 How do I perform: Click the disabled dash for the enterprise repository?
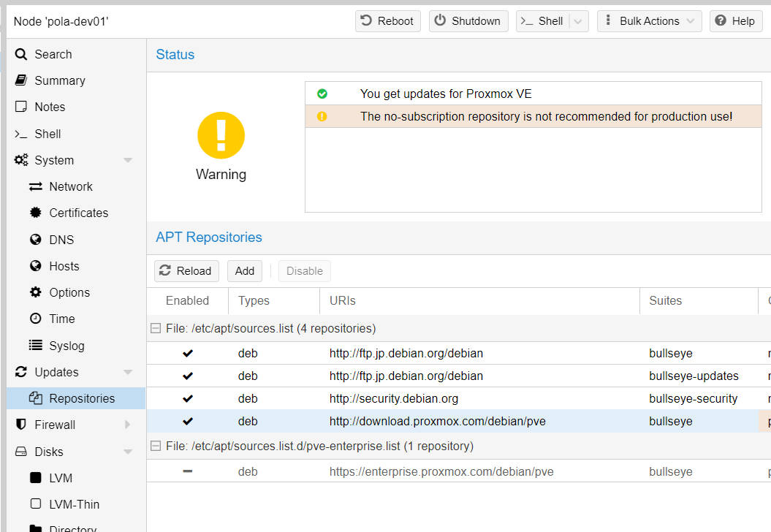(x=188, y=471)
